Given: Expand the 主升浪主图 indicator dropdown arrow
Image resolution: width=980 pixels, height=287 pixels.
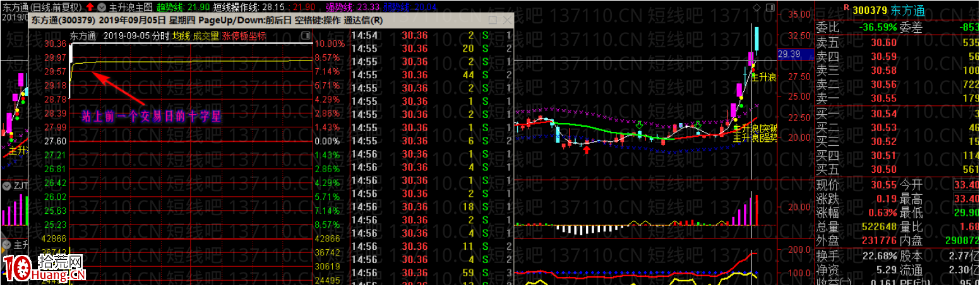Looking at the screenshot, I should (100, 7).
